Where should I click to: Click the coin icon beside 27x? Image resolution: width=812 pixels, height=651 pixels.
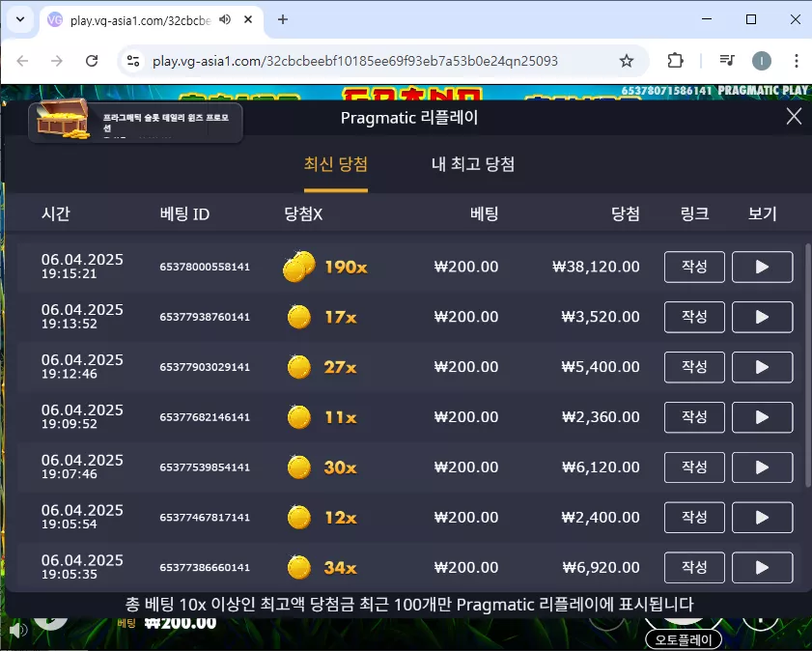point(298,367)
